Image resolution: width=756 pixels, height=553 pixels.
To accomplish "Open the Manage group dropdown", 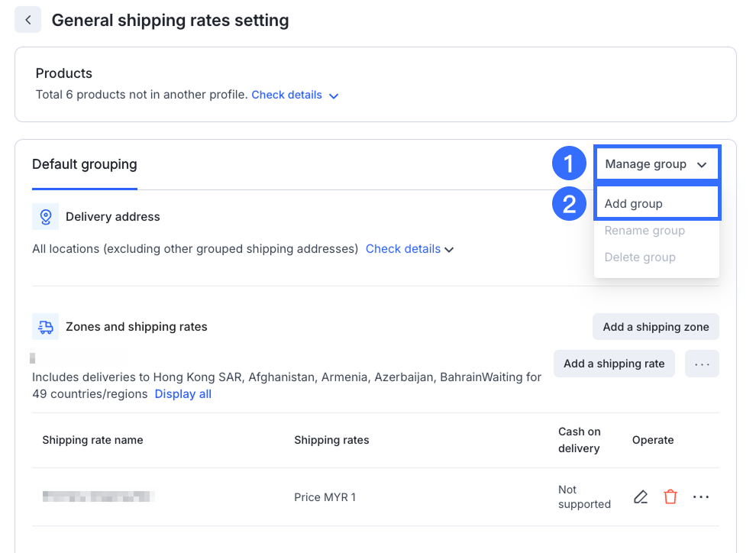I will 656,164.
